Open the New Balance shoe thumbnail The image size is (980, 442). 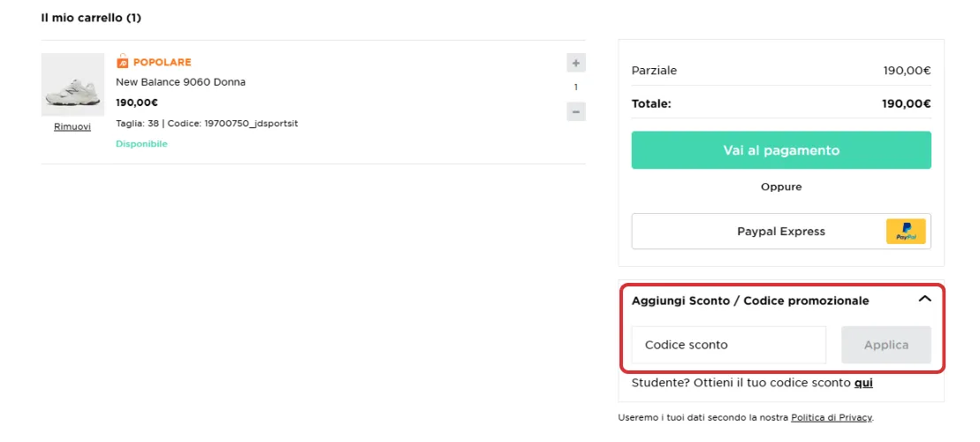pos(72,85)
